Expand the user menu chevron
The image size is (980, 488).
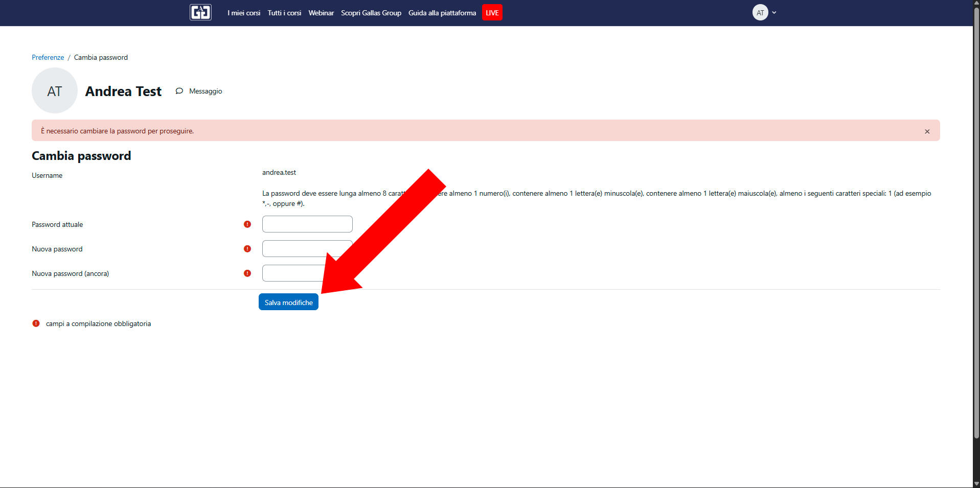pos(774,13)
